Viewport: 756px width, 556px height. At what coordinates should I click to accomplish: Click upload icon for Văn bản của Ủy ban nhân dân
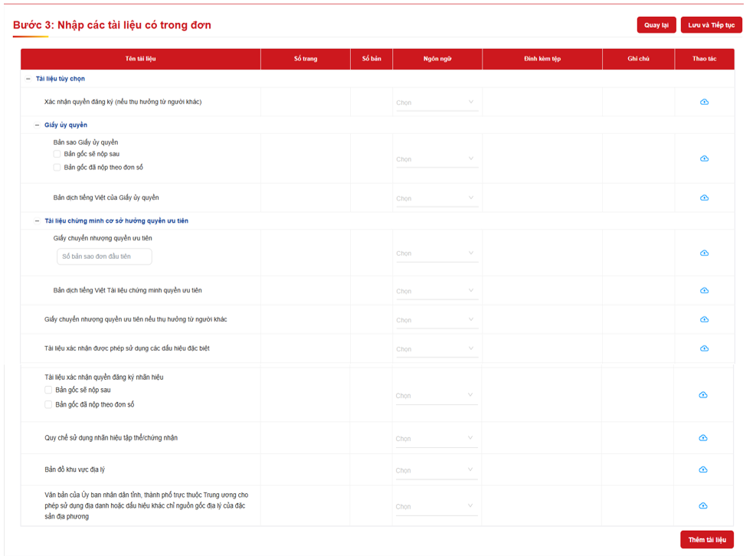click(703, 505)
